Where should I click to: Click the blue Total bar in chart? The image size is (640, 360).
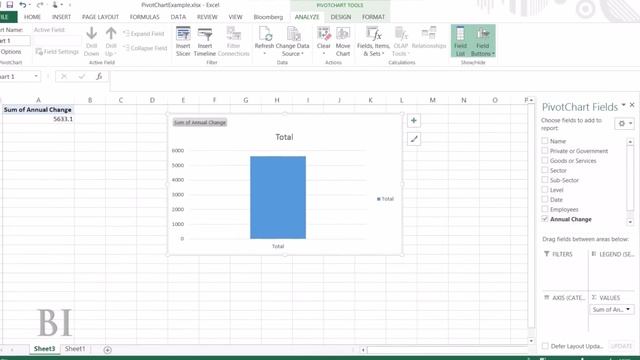[278, 198]
